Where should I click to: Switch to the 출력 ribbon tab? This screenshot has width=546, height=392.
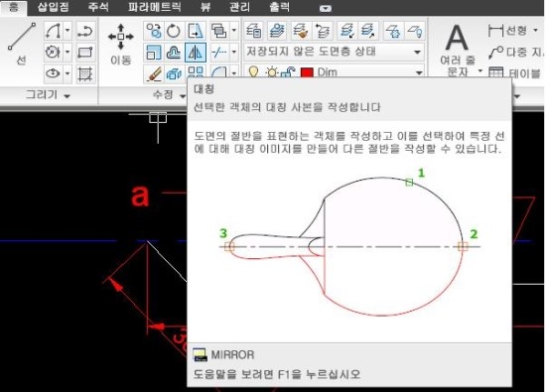click(x=279, y=7)
